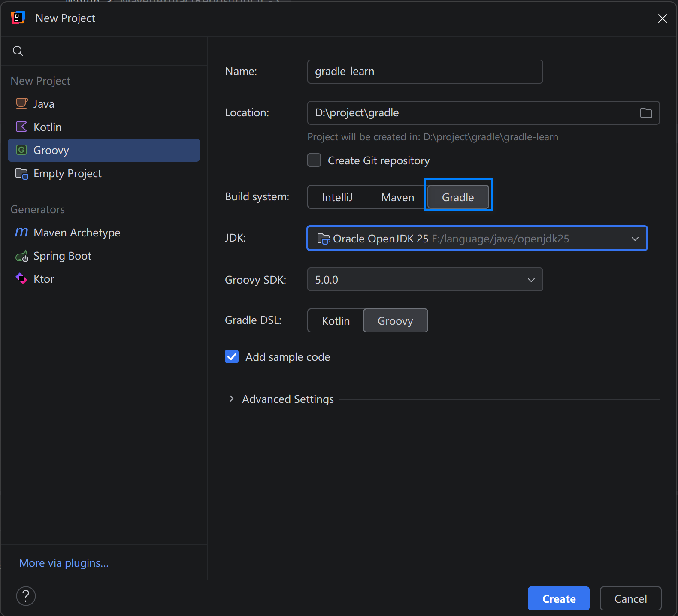Screen dimensions: 678x616
Task: Choose Groovy for Gradle DSL
Action: (395, 321)
